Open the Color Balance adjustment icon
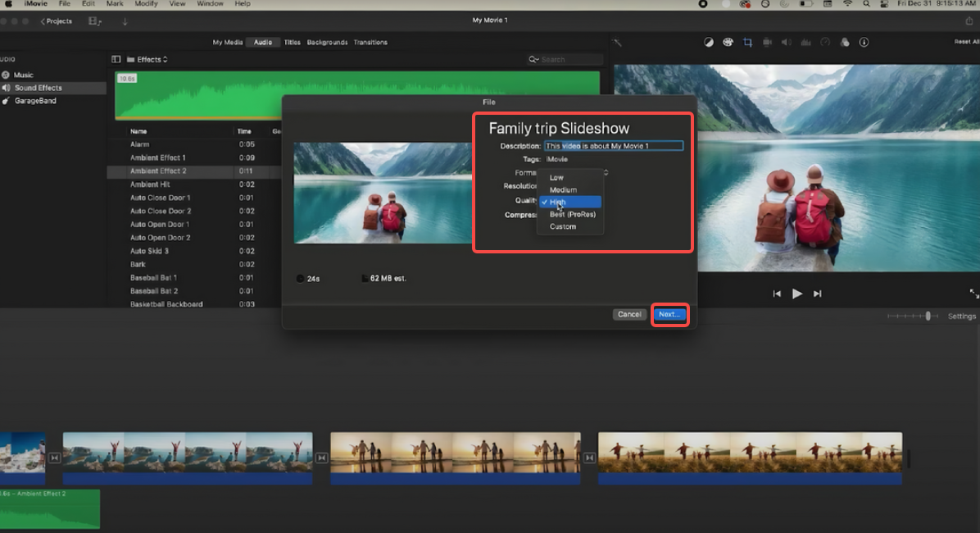The image size is (980, 533). click(709, 42)
